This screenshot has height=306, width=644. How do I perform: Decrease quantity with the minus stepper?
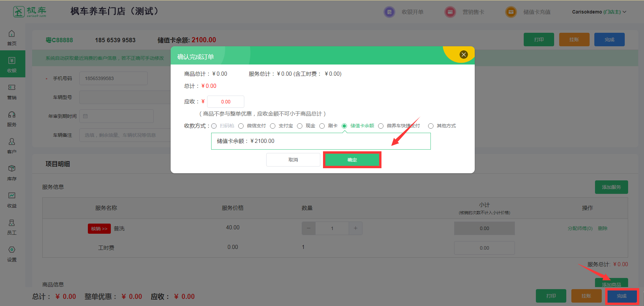[x=308, y=228]
